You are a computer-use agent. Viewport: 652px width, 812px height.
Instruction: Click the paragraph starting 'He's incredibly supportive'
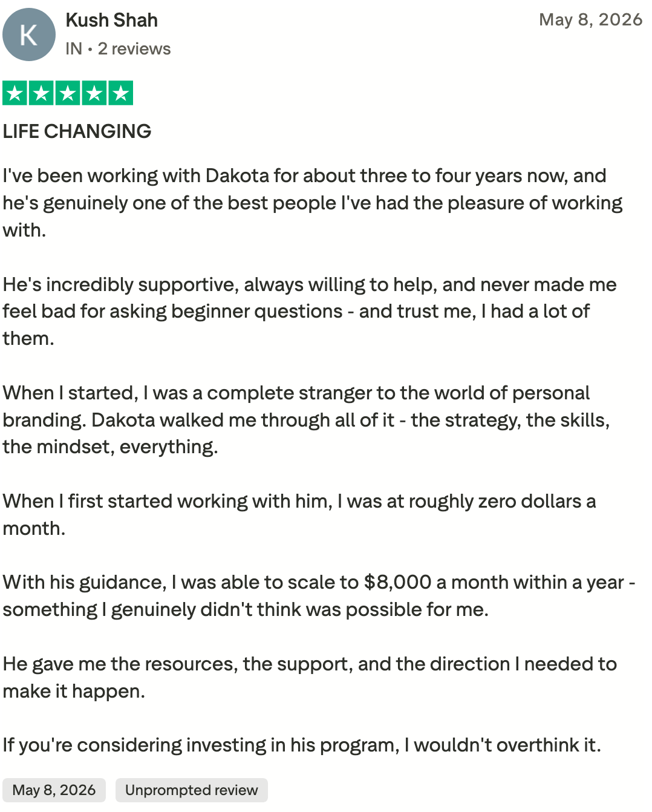(x=310, y=311)
